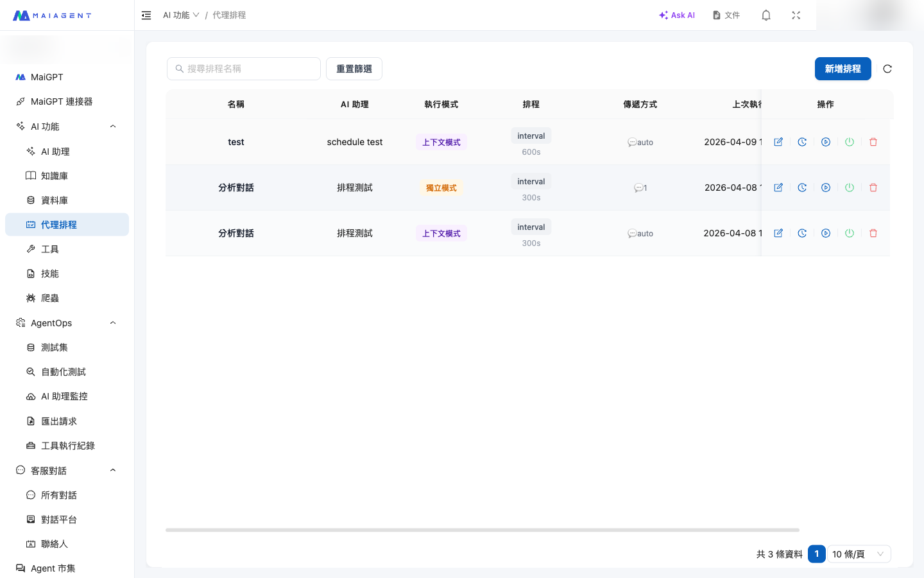Open 工具 in the sidebar
The image size is (924, 578).
coord(67,249)
